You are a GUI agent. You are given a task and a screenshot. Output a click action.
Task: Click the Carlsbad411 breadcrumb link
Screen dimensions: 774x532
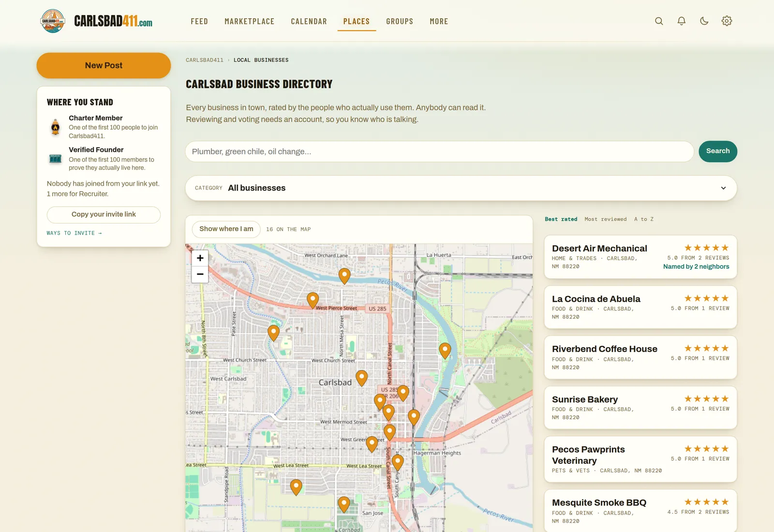205,60
